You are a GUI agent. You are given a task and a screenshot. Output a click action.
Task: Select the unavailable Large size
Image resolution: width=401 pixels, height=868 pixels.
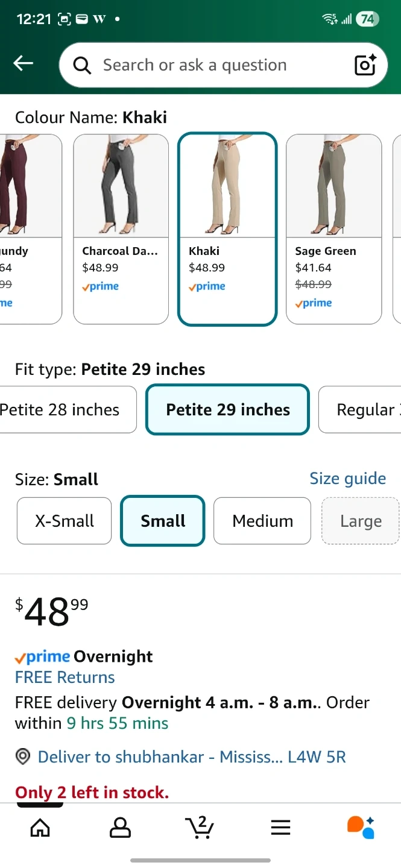coord(361,521)
